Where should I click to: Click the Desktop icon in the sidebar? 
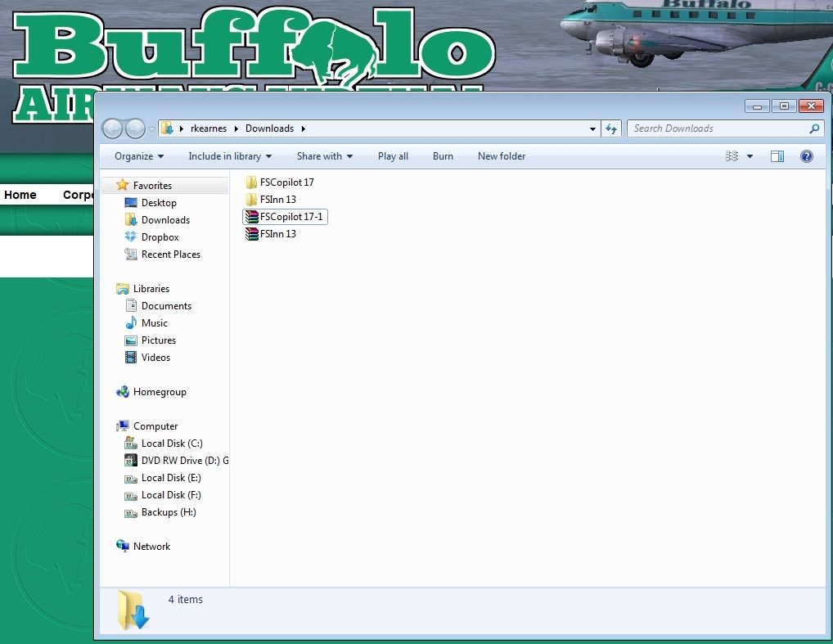coord(131,202)
